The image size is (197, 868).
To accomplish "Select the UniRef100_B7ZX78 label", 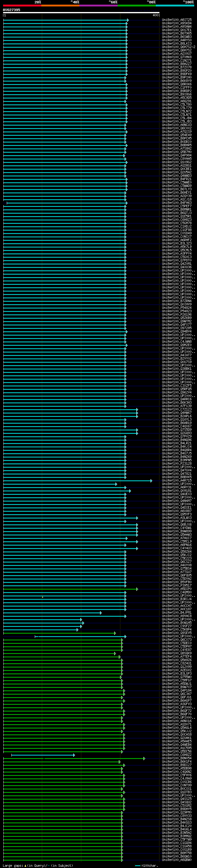I will (x=176, y=67).
